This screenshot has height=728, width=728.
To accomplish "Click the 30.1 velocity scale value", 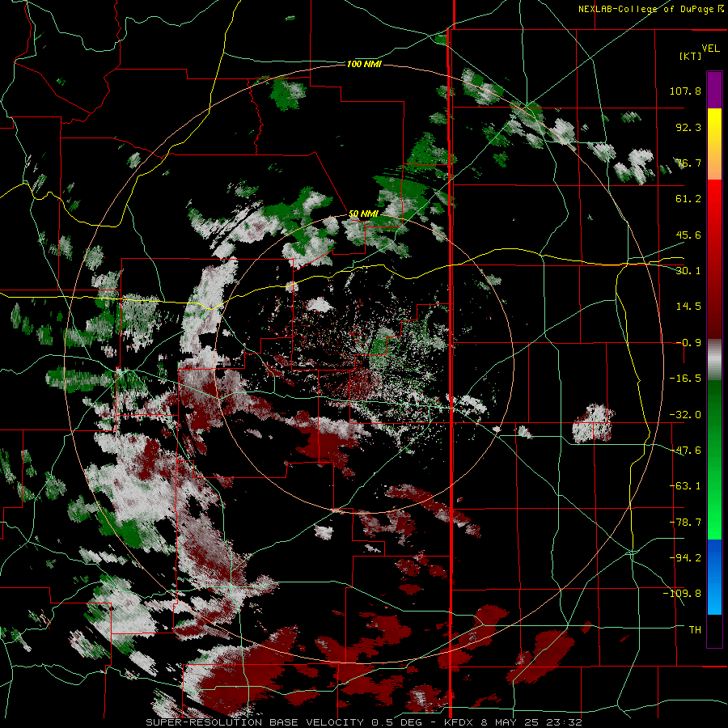I will [x=688, y=271].
